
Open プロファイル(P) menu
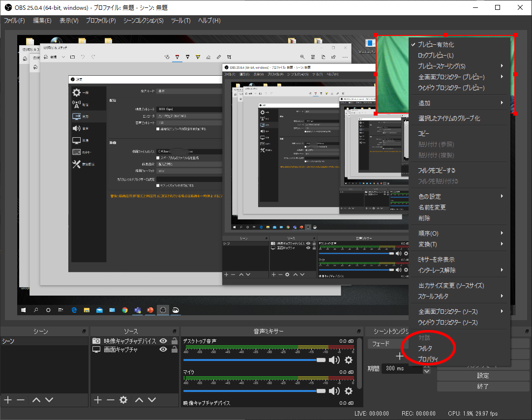pos(101,21)
